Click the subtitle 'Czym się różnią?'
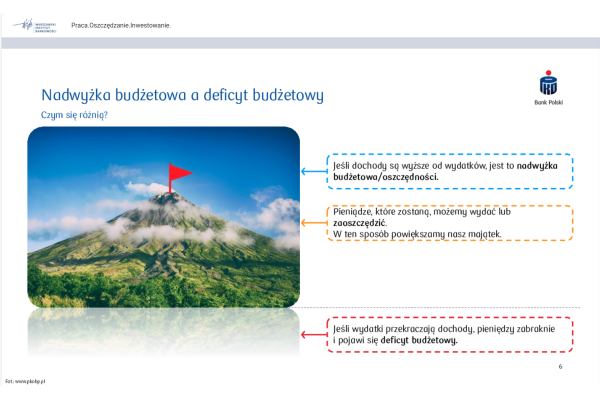Viewport: 600px width, 400px height. pos(74,115)
